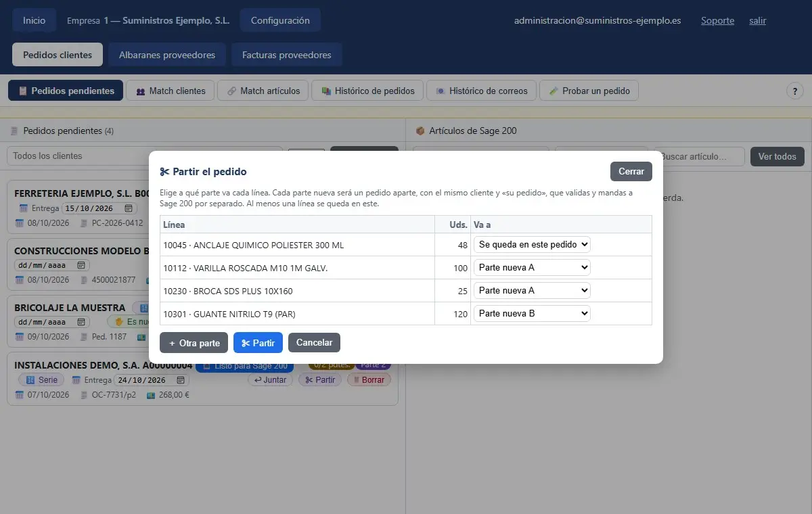
Task: Open calendar picker on BRICOLAJE LA MUESTRA date field
Action: 81,322
